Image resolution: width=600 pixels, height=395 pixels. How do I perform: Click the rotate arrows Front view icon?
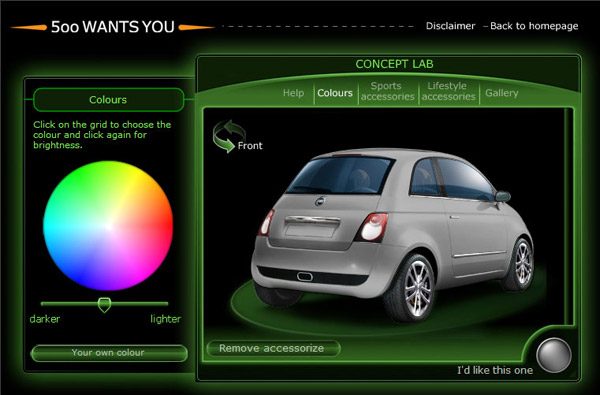(x=228, y=136)
